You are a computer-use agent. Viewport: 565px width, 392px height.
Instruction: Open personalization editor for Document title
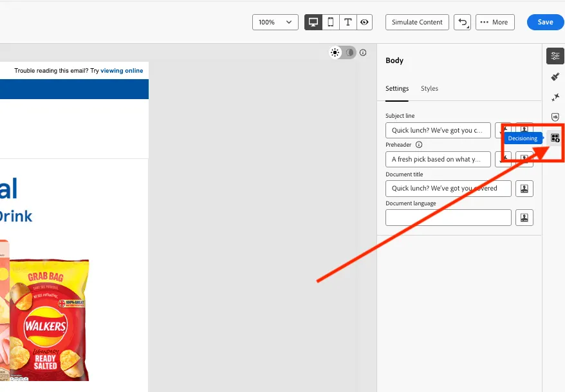[524, 189]
